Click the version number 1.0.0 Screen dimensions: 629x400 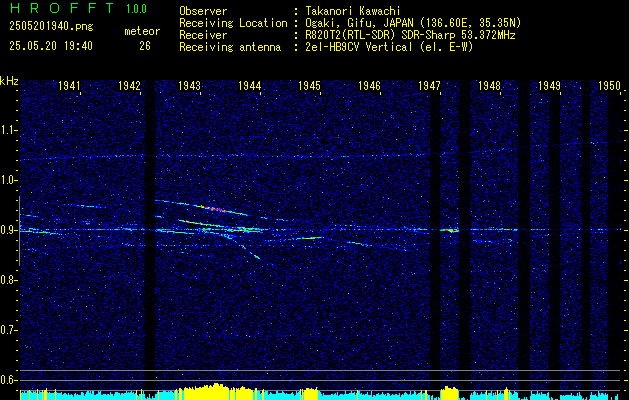pos(136,9)
